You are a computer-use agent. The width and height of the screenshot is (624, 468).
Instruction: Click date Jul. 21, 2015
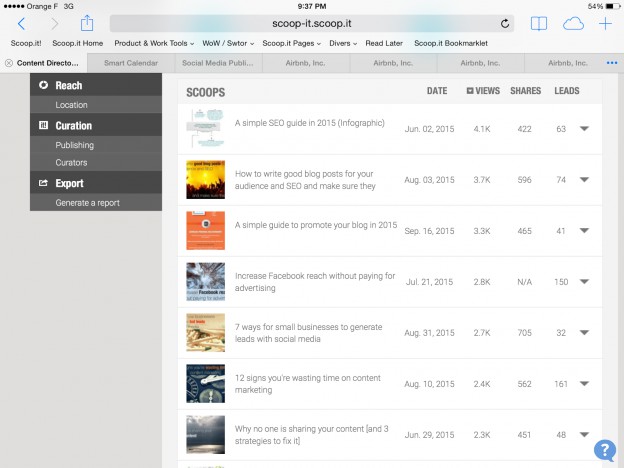429,282
